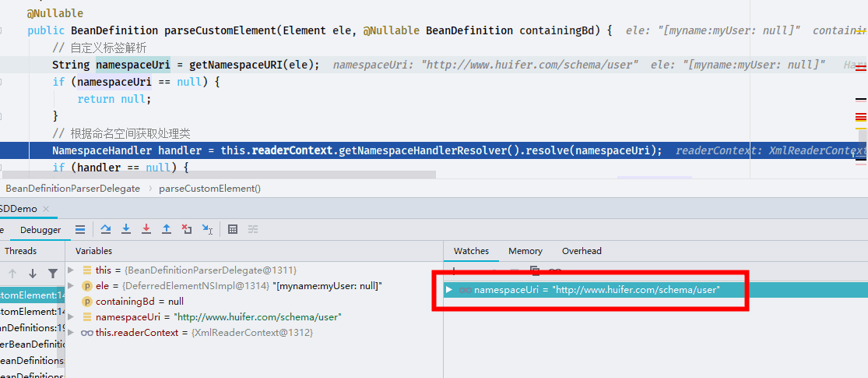Expand the this.readerContext variable node
Image resolution: width=868 pixels, height=378 pixels.
pos(71,333)
